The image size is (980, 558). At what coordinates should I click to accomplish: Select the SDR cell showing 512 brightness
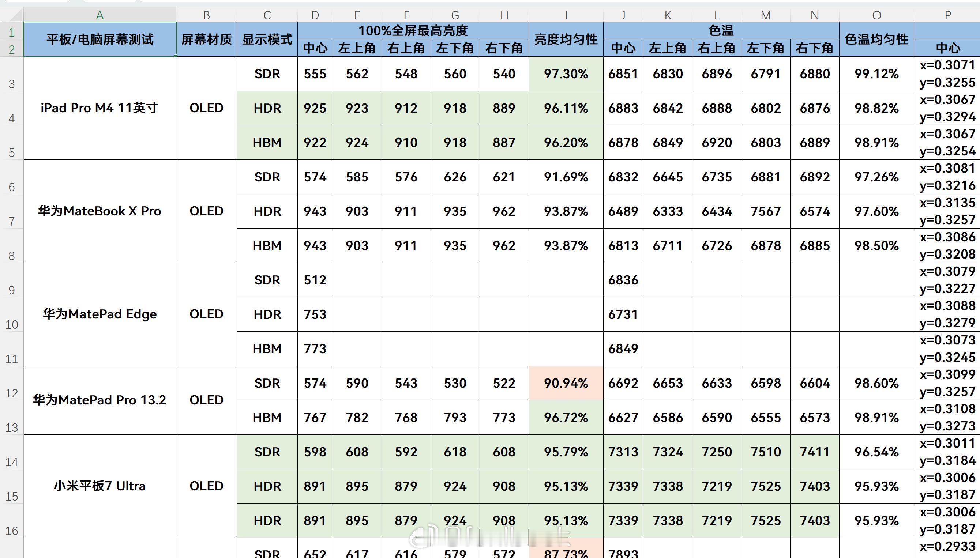(267, 280)
